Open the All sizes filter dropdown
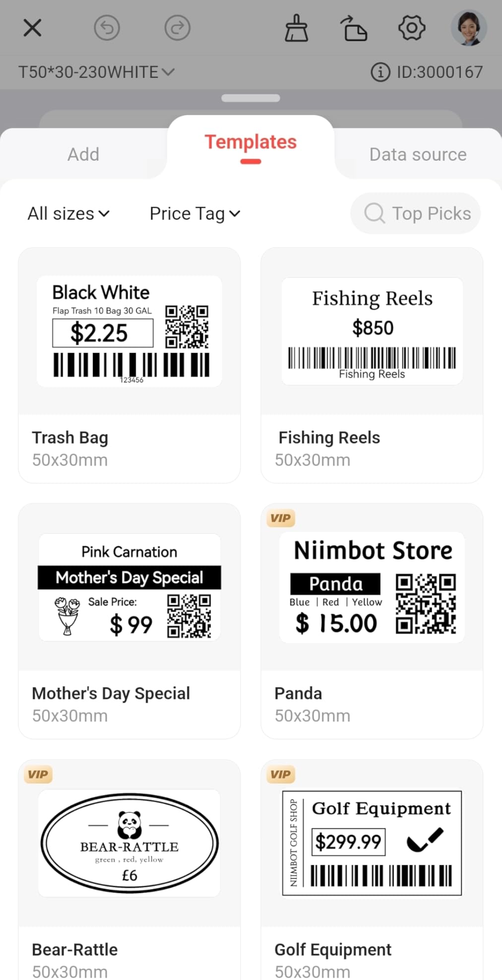 coord(68,214)
